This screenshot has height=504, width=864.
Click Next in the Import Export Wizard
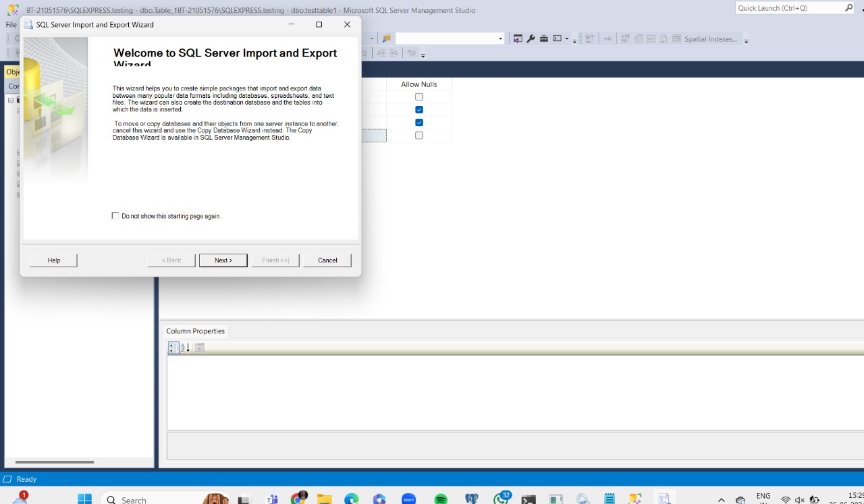223,260
